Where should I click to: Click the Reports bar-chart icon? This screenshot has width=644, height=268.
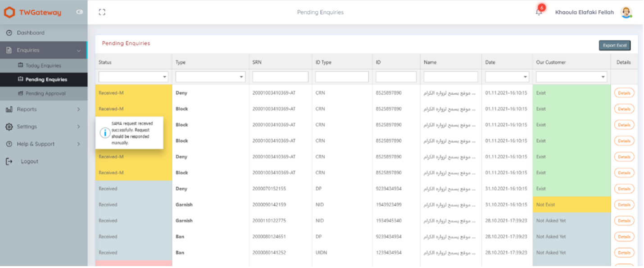tap(9, 109)
